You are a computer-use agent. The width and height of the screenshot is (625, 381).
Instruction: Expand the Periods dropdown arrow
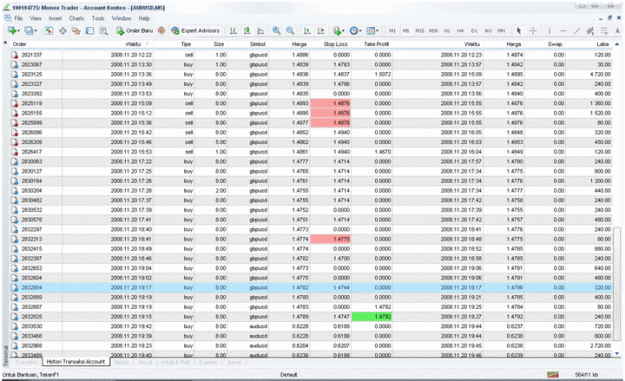pos(360,31)
